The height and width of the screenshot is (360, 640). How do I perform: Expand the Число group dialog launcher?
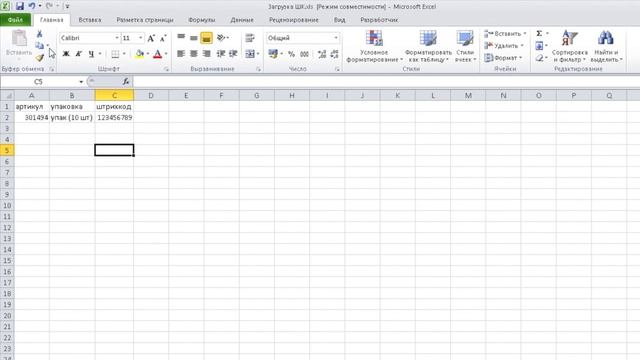[x=337, y=69]
